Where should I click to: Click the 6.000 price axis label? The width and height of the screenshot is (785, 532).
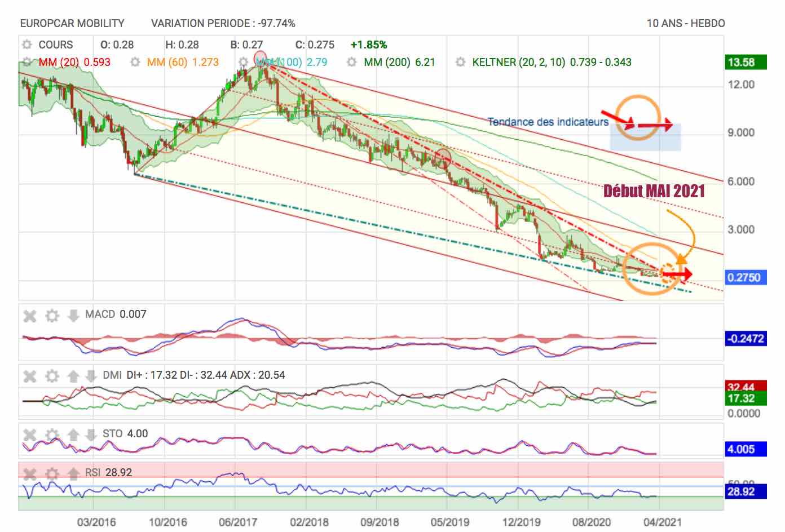[741, 181]
